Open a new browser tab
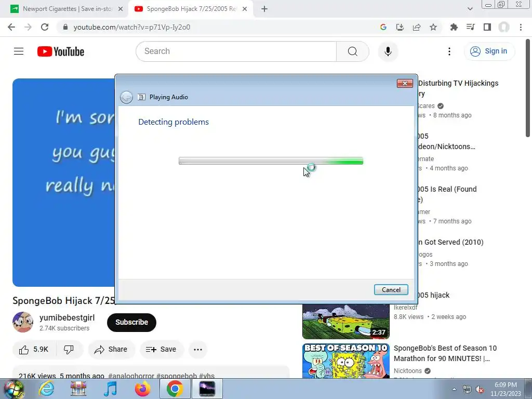 264,9
